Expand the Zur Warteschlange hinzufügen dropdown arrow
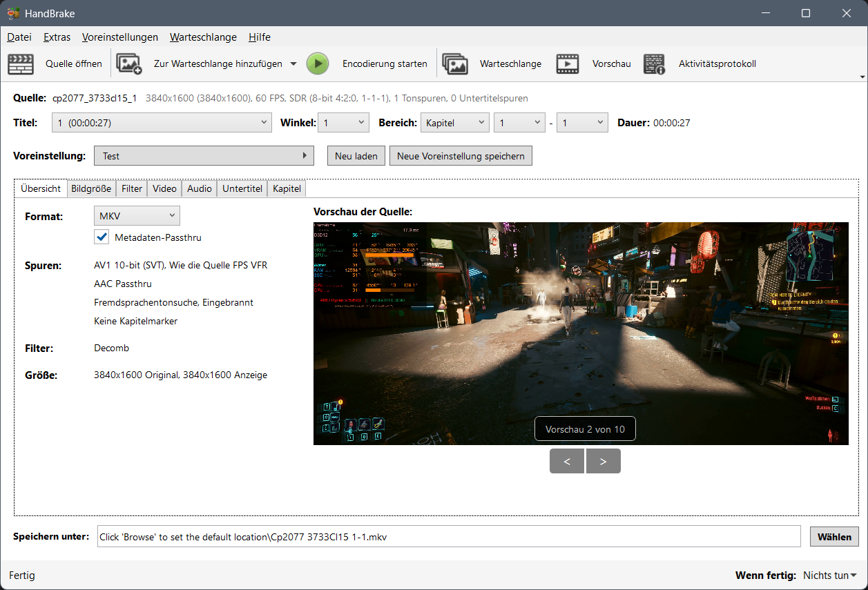This screenshot has height=590, width=868. [293, 63]
